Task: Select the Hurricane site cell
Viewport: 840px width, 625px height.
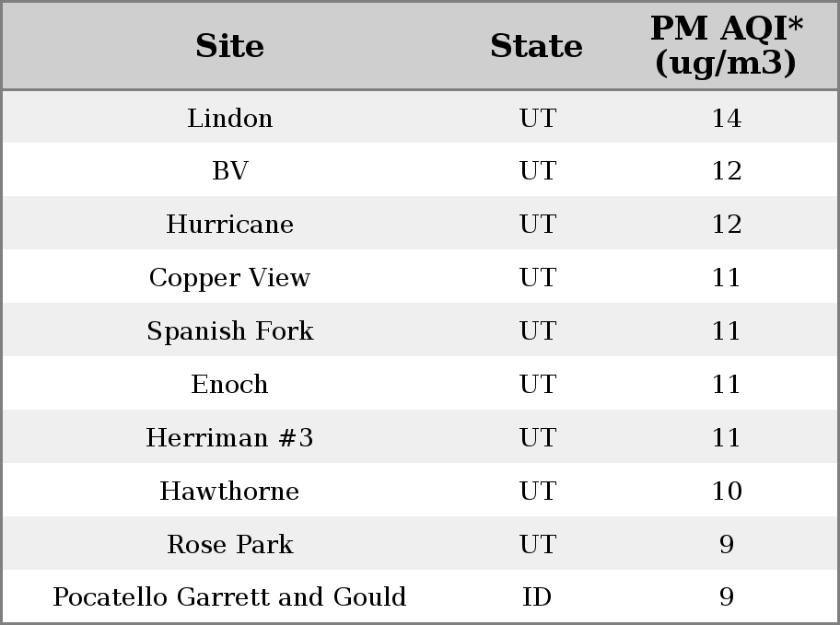Action: click(230, 224)
